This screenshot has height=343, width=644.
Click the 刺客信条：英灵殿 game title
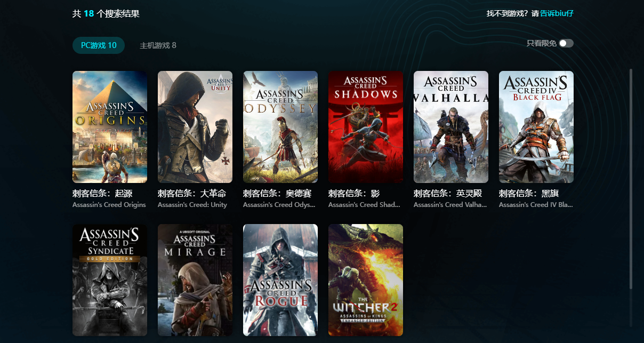tap(448, 193)
